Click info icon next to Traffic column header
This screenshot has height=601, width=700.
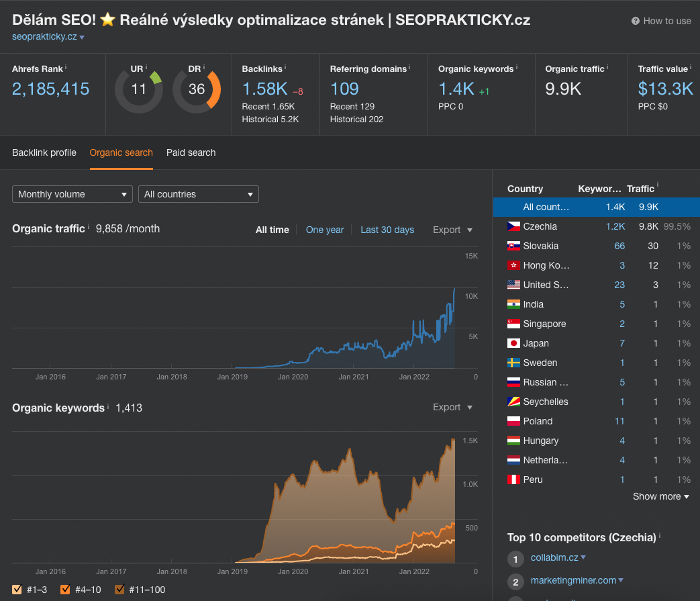[658, 185]
